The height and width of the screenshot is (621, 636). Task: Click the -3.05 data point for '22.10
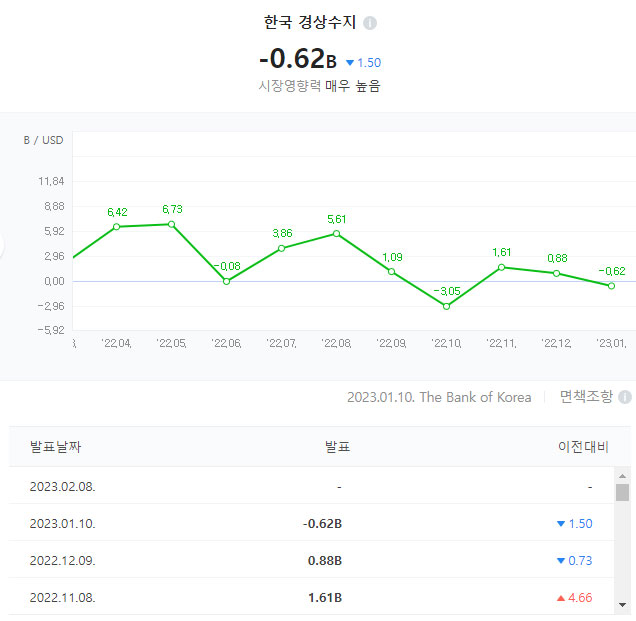(x=447, y=307)
